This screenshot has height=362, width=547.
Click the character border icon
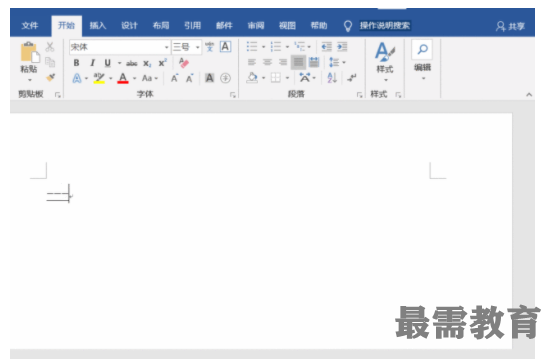(225, 47)
